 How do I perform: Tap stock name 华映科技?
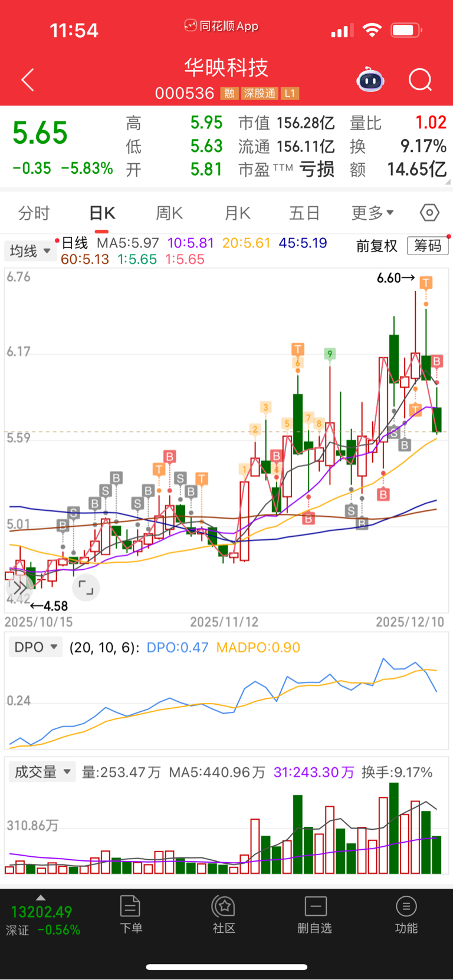tap(226, 67)
